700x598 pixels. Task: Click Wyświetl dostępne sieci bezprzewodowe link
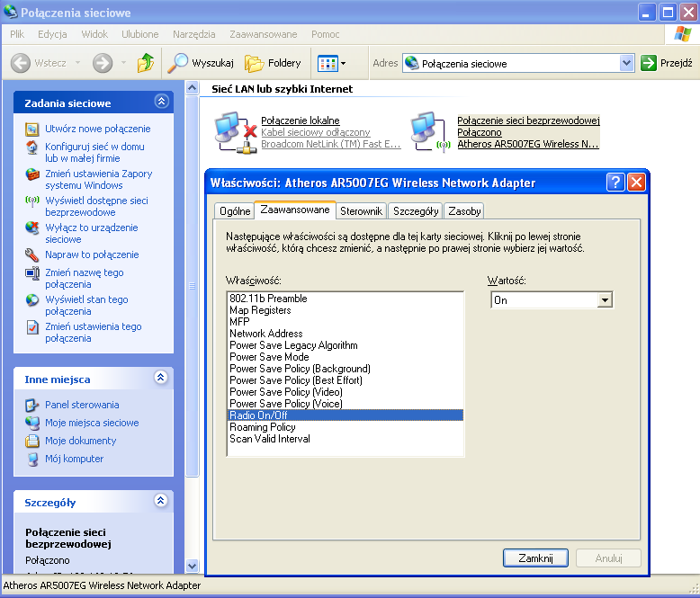(x=96, y=207)
